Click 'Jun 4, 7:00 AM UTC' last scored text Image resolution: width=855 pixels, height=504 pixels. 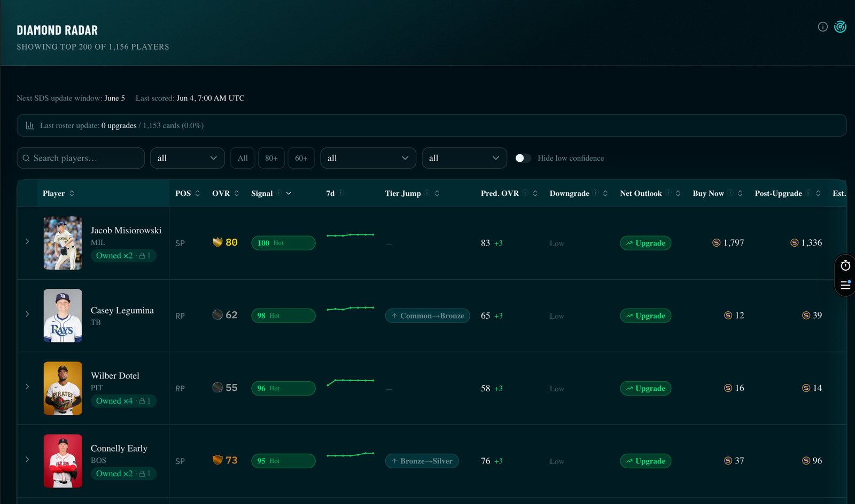pos(211,98)
